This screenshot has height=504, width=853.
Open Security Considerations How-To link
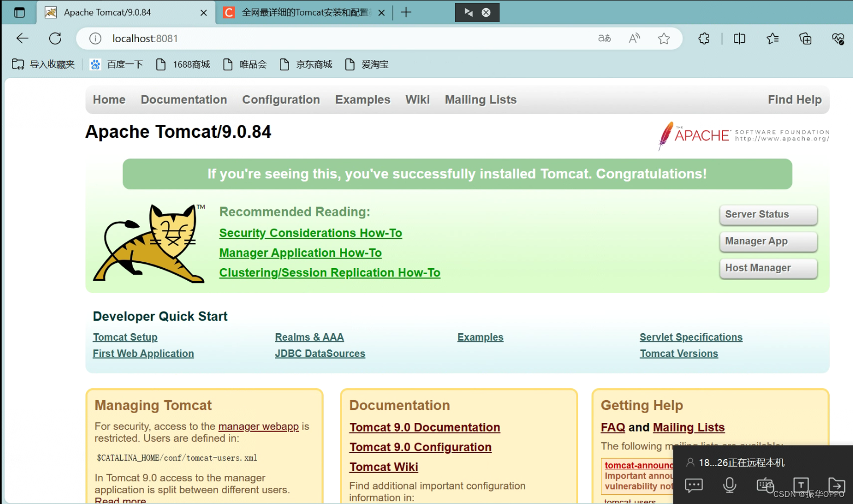pos(311,233)
